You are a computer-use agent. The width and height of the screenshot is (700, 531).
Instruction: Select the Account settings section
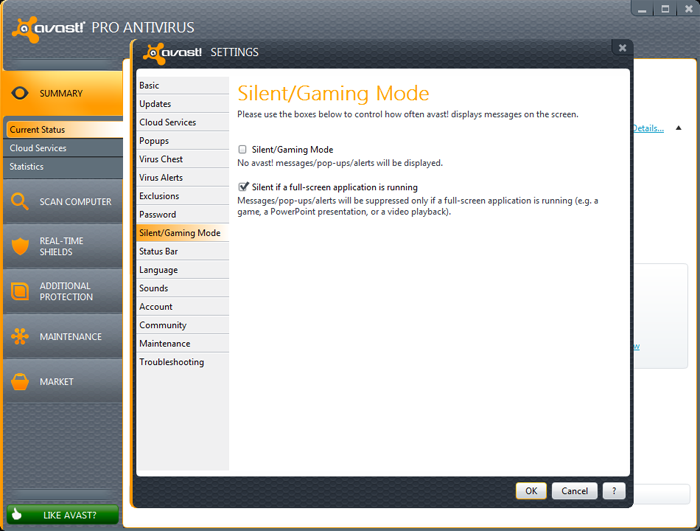(x=183, y=306)
